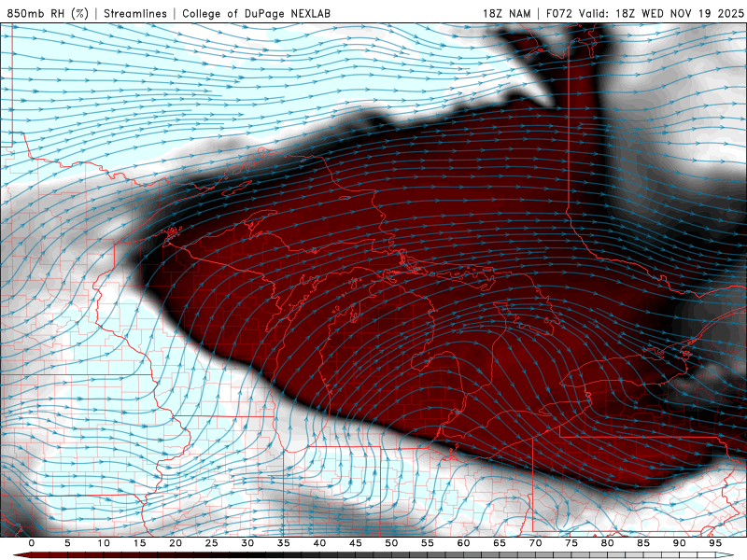
Task: Select the legend value 25
Action: (212, 543)
